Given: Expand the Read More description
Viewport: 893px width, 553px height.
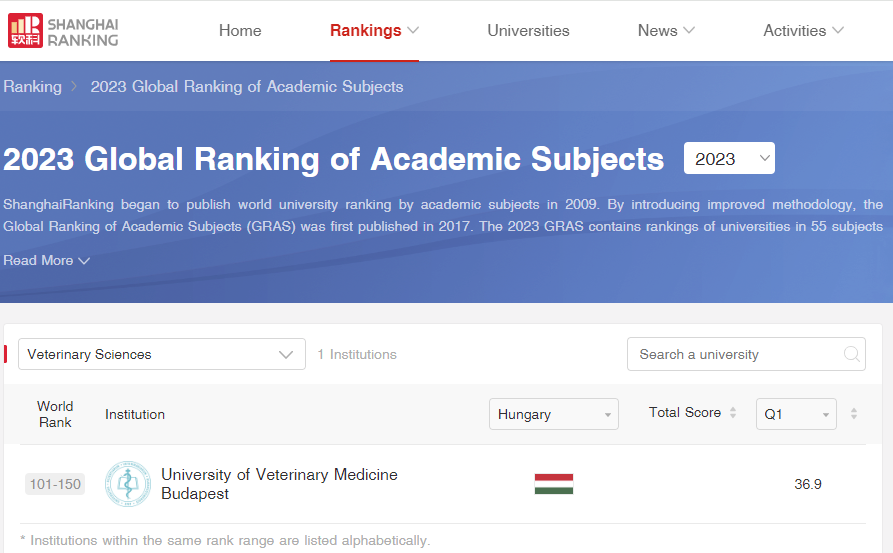Looking at the screenshot, I should click(x=46, y=260).
